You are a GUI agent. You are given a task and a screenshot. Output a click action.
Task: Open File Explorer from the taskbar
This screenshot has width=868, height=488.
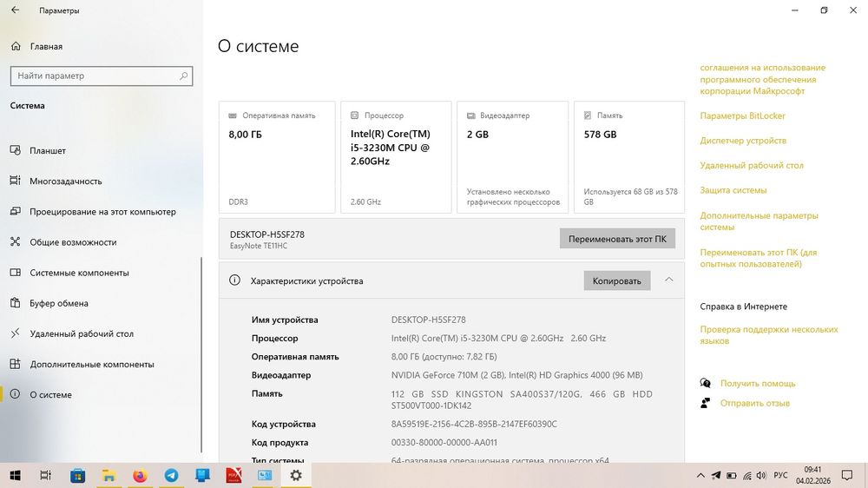(x=109, y=475)
